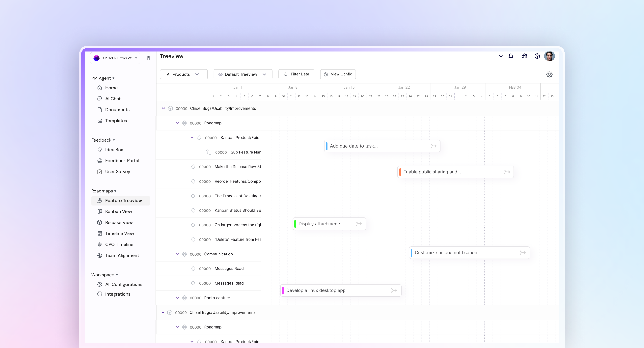Click the help question mark icon
The height and width of the screenshot is (348, 644).
(537, 56)
